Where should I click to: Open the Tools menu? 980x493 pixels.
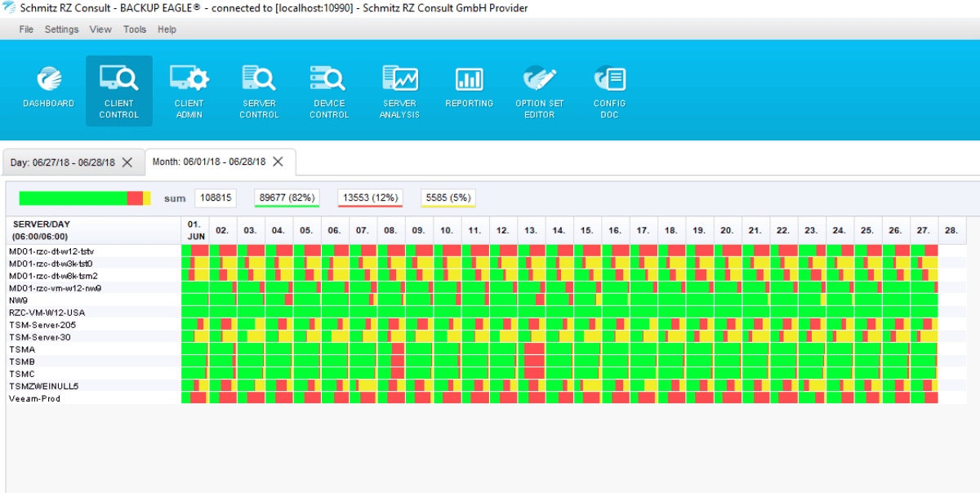[x=135, y=29]
